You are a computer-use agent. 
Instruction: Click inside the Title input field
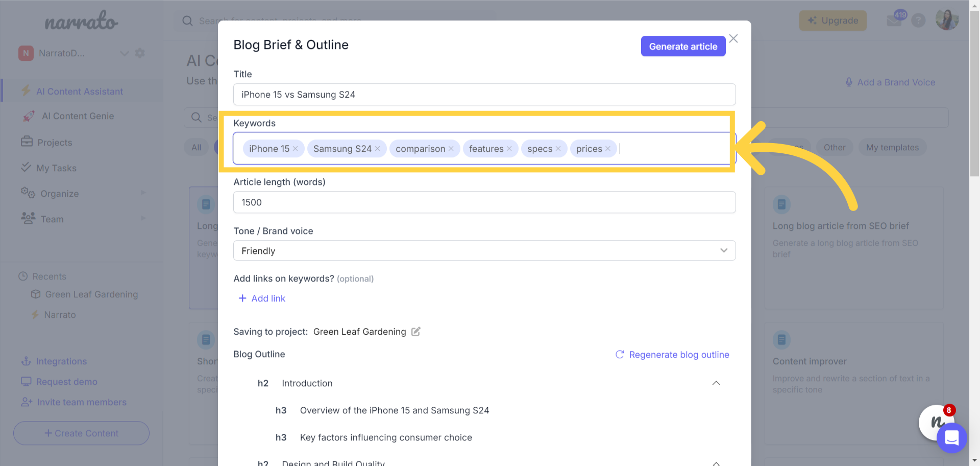[x=484, y=95]
